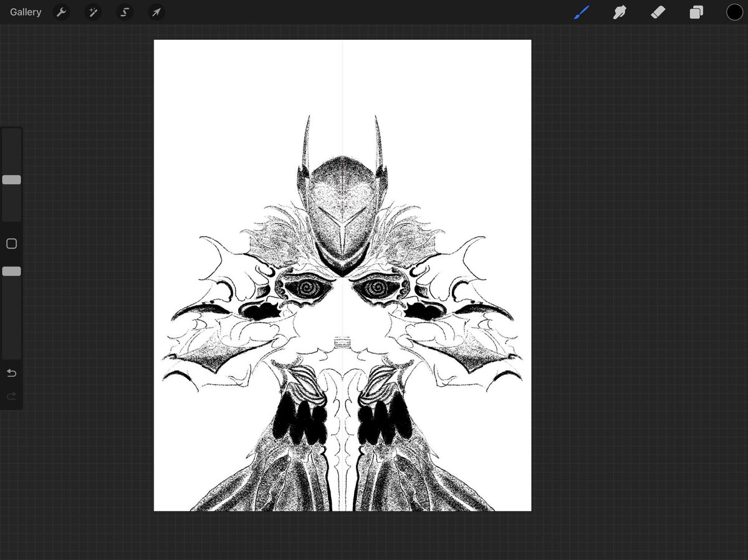748x560 pixels.
Task: Undo the last stroke
Action: coord(11,373)
